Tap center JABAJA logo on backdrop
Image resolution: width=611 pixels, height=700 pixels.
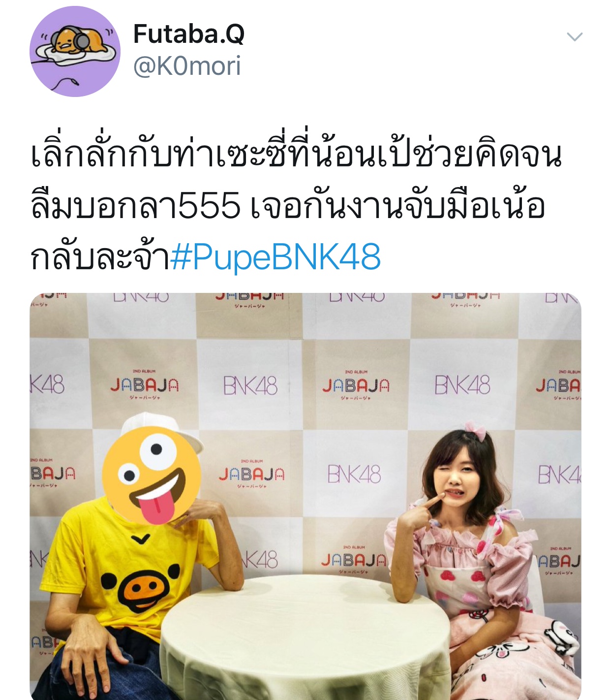356,385
